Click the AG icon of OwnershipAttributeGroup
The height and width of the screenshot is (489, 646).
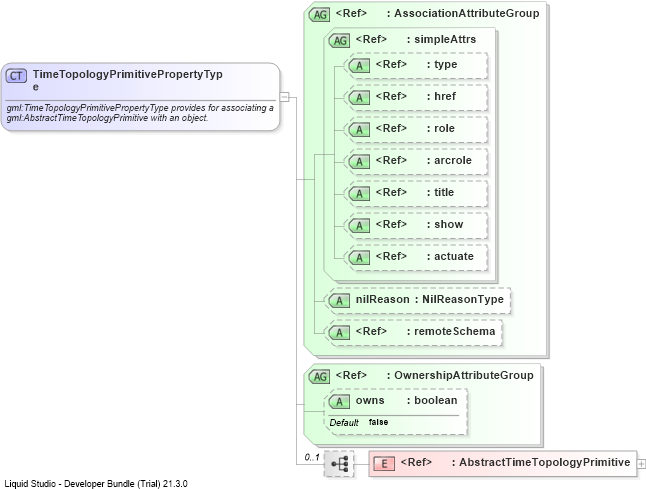tap(320, 377)
